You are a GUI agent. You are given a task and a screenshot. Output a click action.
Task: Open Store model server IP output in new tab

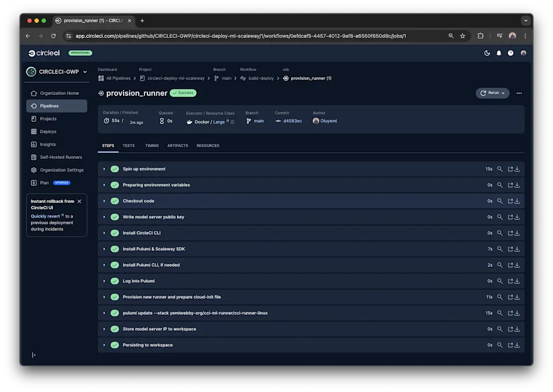pos(510,329)
